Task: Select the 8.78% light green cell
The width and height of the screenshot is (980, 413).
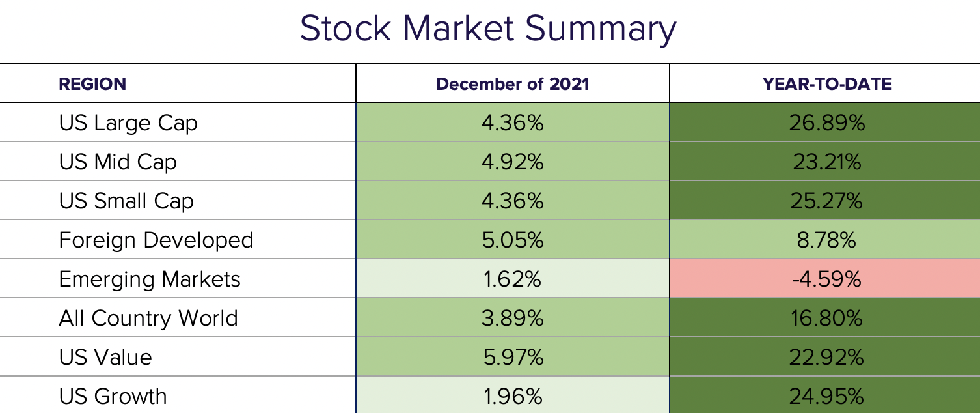Action: click(826, 240)
